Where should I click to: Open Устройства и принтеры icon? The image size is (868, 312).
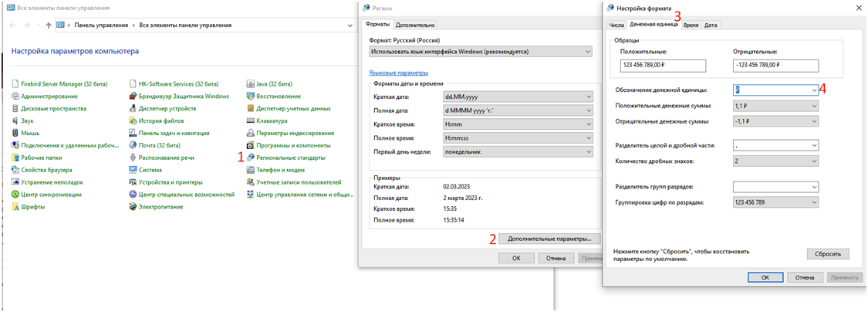click(133, 182)
